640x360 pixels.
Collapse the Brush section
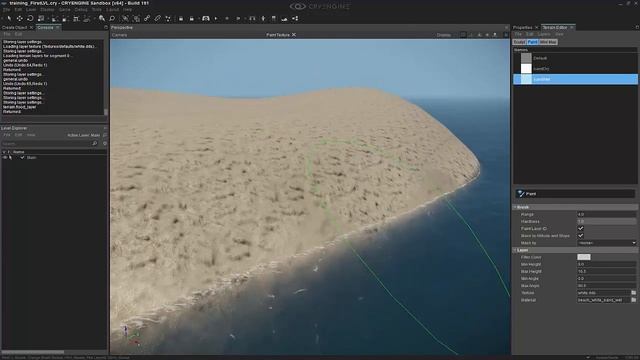click(515, 207)
